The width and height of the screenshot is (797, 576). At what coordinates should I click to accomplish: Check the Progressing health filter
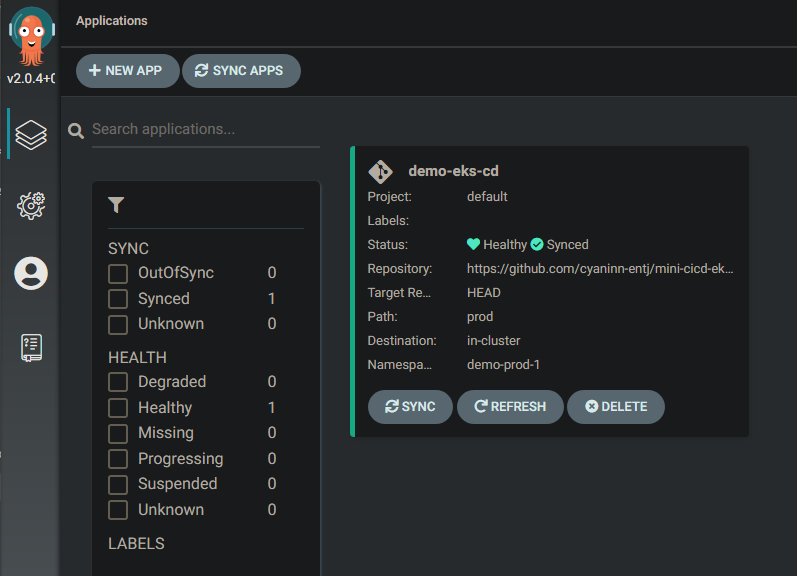pyautogui.click(x=118, y=459)
